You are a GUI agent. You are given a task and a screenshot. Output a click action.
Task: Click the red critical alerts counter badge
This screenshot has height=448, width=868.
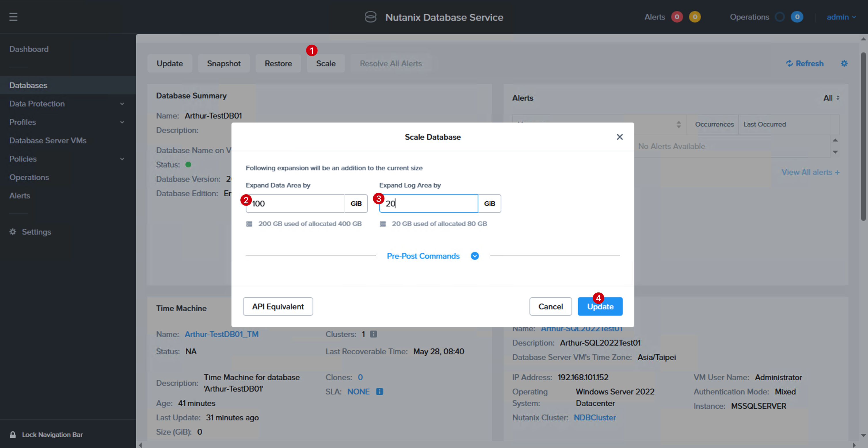[x=677, y=17]
